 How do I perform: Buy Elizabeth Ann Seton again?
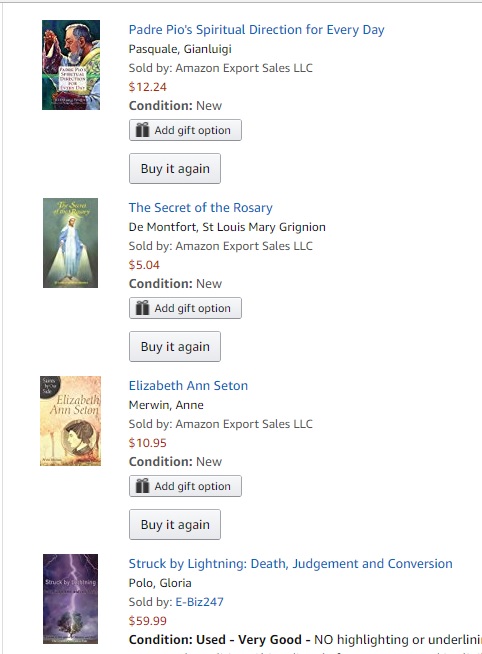tap(175, 525)
